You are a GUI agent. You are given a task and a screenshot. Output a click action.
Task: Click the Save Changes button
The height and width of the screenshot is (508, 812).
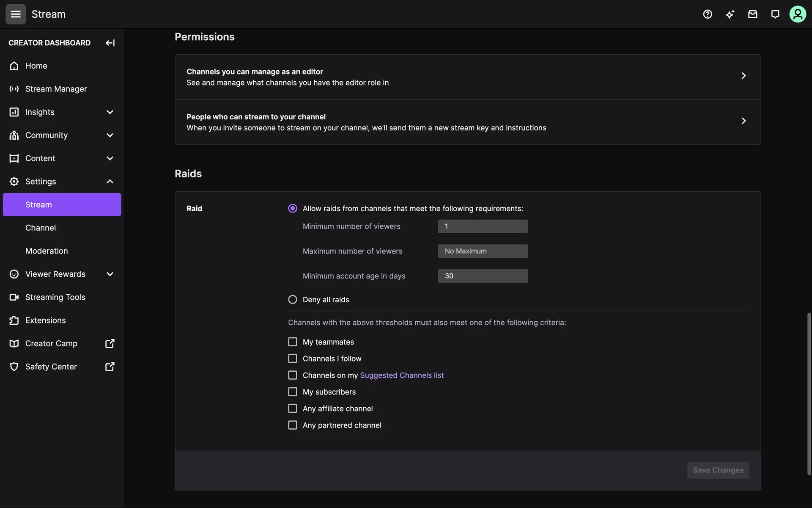[x=718, y=470]
